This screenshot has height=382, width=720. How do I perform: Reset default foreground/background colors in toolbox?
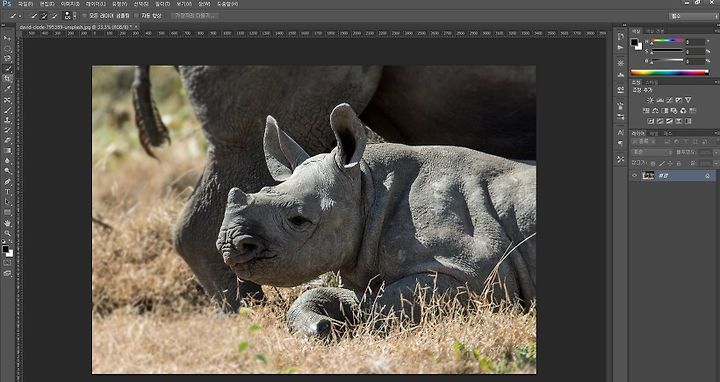(x=4, y=242)
